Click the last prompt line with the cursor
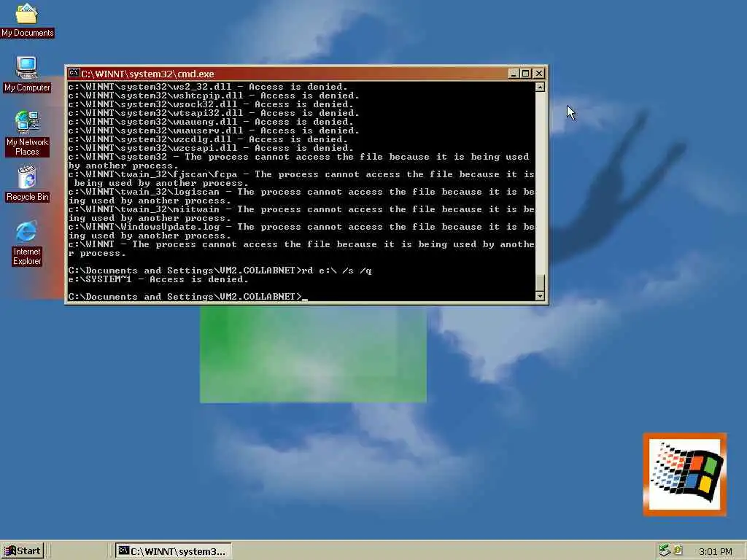Viewport: 747px width, 560px height. click(x=188, y=297)
